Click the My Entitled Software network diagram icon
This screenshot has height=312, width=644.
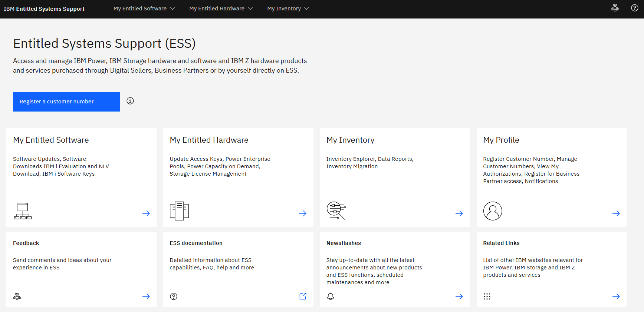click(x=23, y=211)
